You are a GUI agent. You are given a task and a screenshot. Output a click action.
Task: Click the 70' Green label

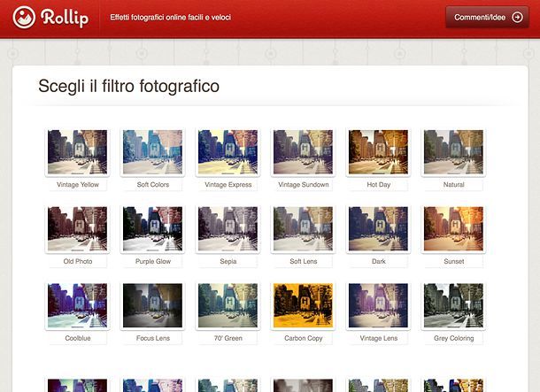(228, 338)
